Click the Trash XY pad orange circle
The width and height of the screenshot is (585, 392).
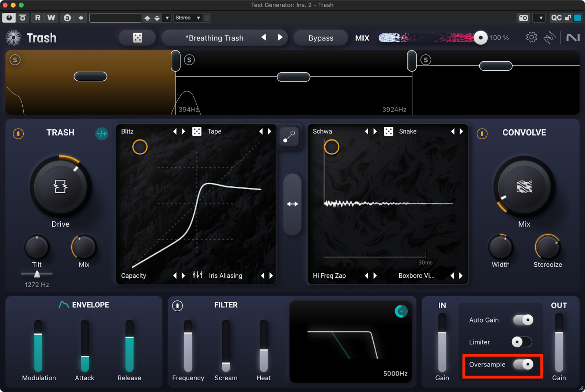click(x=140, y=147)
